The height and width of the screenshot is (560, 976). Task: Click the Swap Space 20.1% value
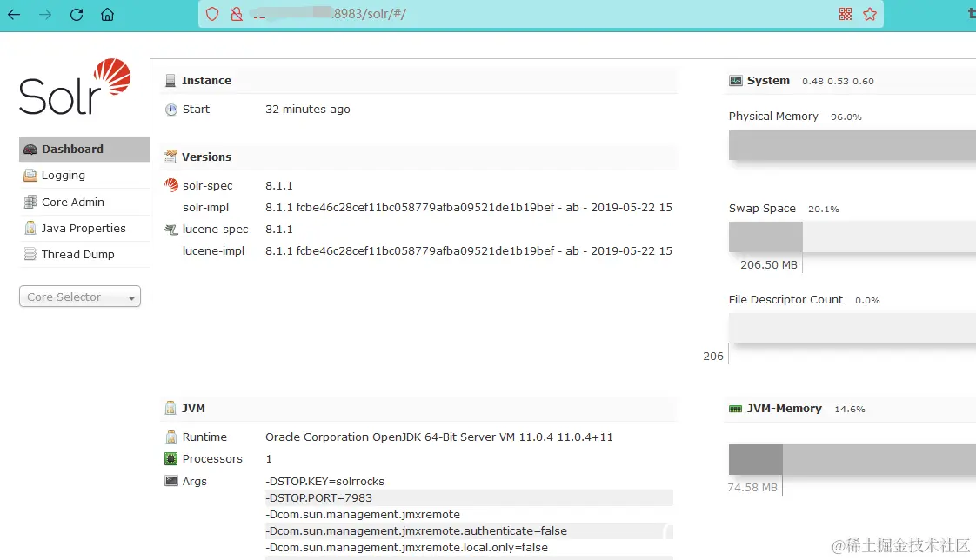click(824, 209)
